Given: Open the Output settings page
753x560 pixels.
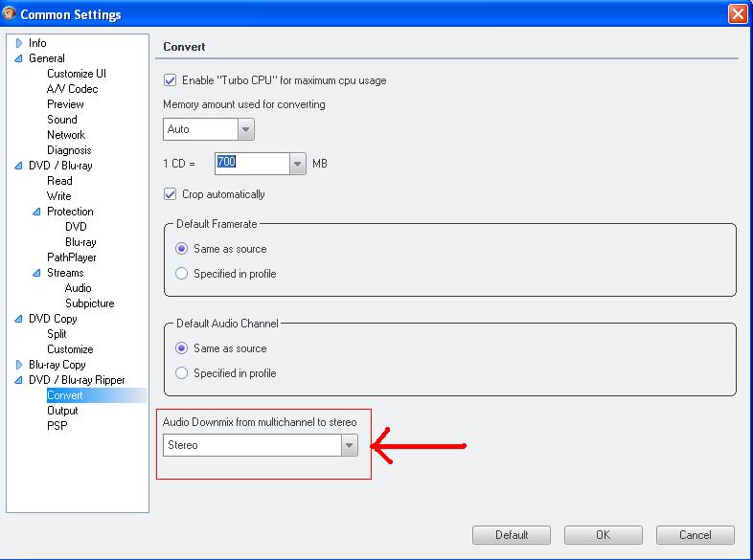Looking at the screenshot, I should pyautogui.click(x=62, y=412).
